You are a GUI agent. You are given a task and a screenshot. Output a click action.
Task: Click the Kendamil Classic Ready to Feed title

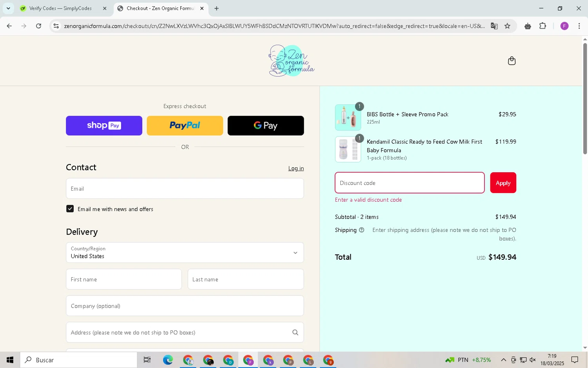click(x=424, y=146)
